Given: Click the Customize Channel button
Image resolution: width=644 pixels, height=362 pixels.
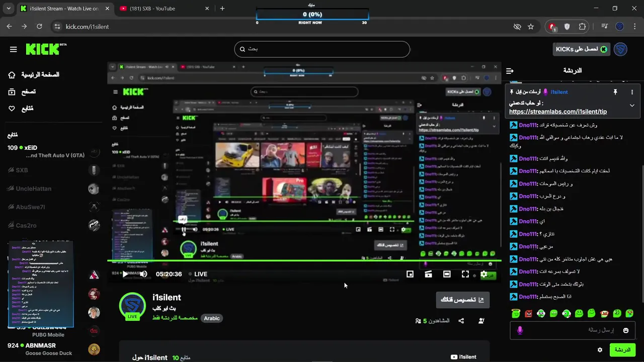Looking at the screenshot, I should [462, 300].
